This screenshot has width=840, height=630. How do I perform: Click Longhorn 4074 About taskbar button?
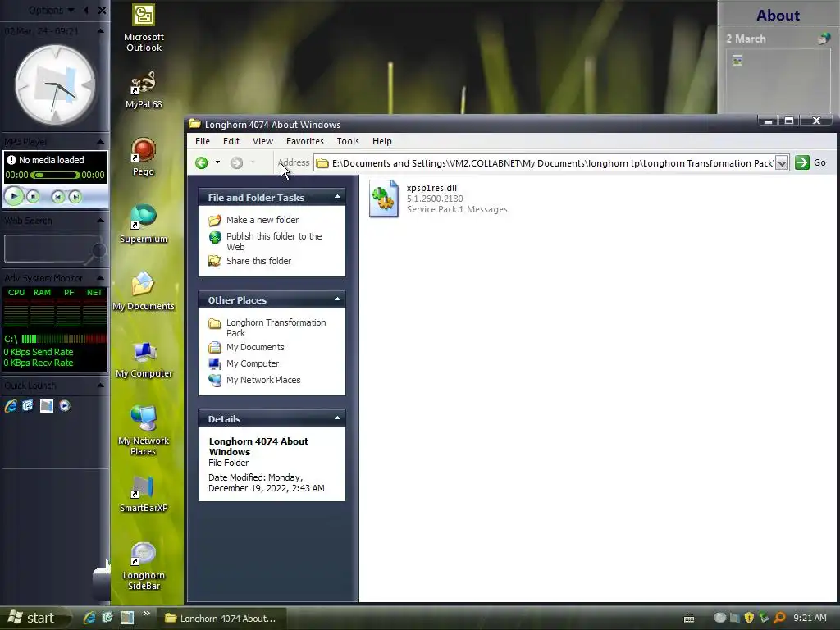(x=221, y=619)
